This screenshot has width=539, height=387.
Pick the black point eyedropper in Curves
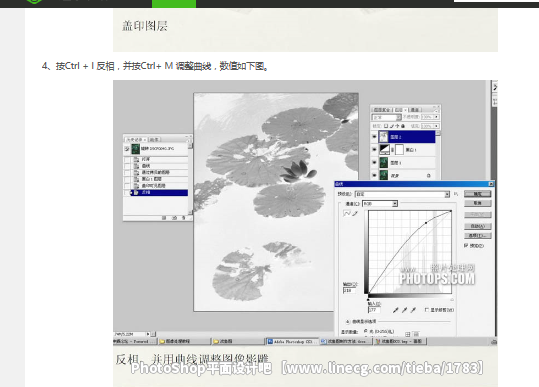click(x=395, y=310)
